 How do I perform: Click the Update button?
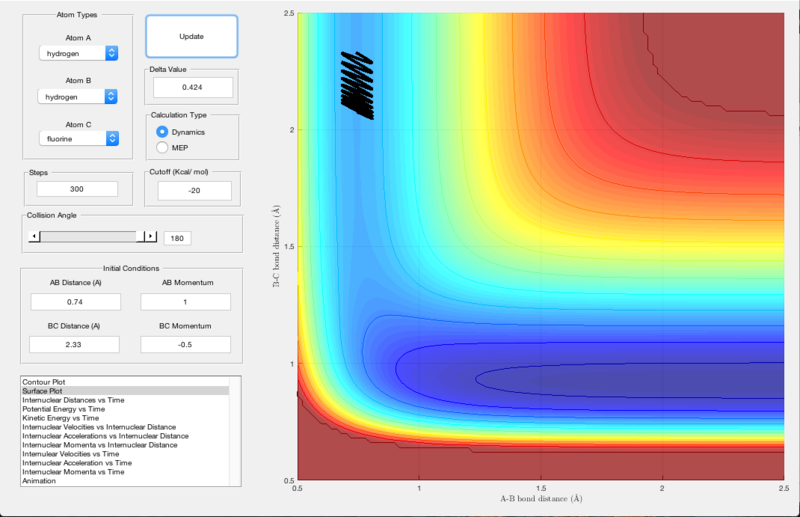[191, 36]
